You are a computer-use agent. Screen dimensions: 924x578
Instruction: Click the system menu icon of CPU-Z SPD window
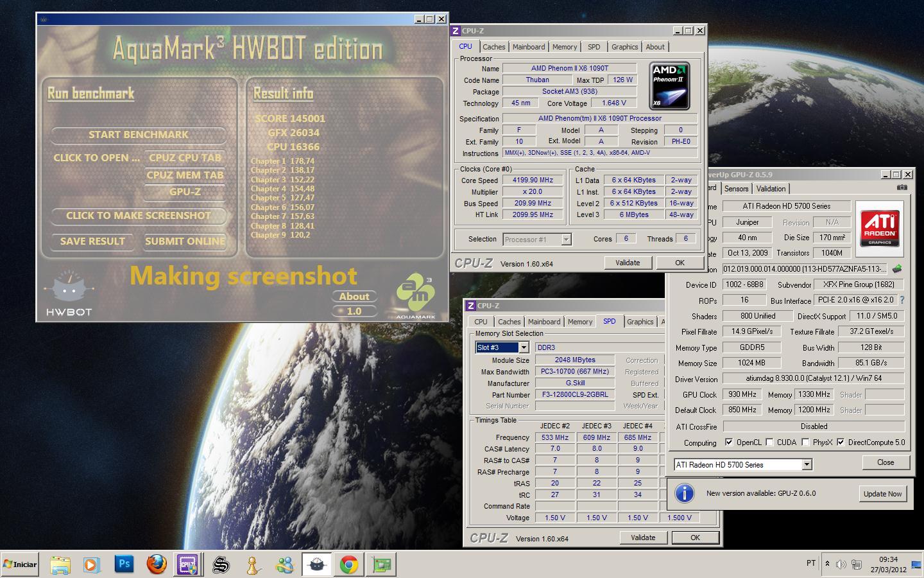pyautogui.click(x=471, y=306)
